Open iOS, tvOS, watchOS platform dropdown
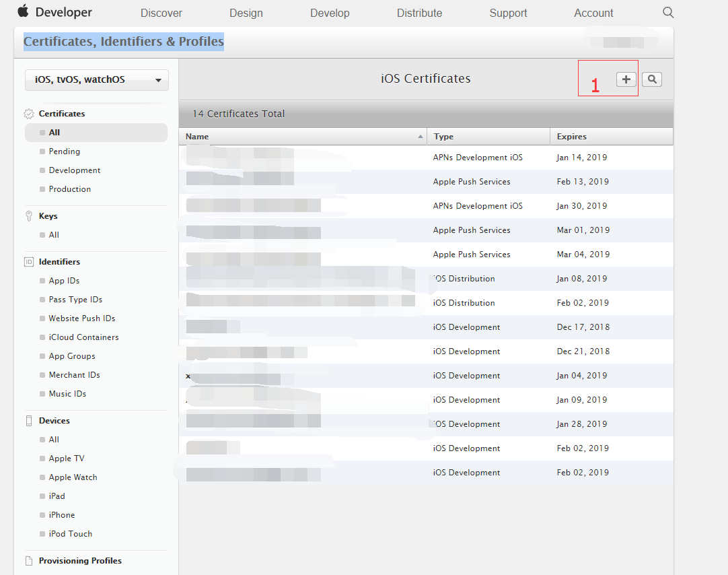This screenshot has width=728, height=575. pyautogui.click(x=97, y=80)
